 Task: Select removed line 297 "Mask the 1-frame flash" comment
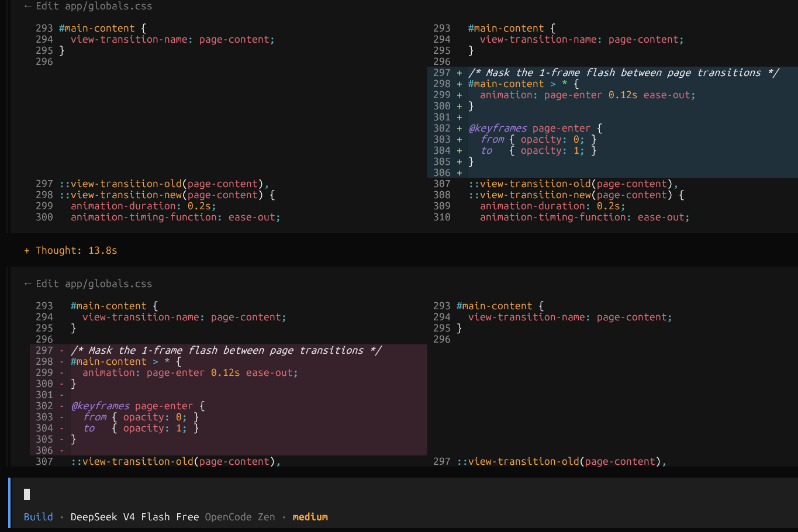[226, 350]
